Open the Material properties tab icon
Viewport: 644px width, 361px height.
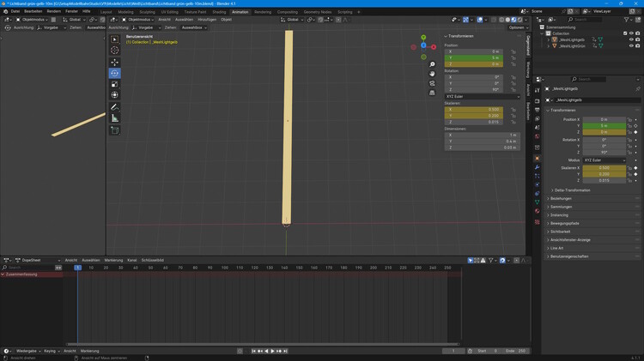tap(538, 211)
